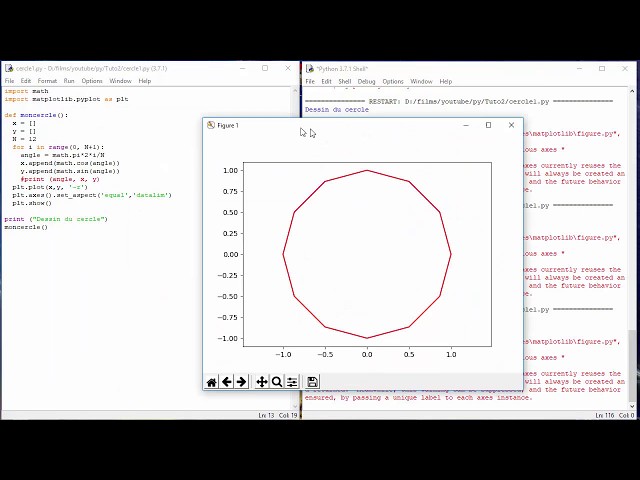Viewport: 640px width, 480px height.
Task: Maximize the Python Shell window
Action: click(x=602, y=69)
